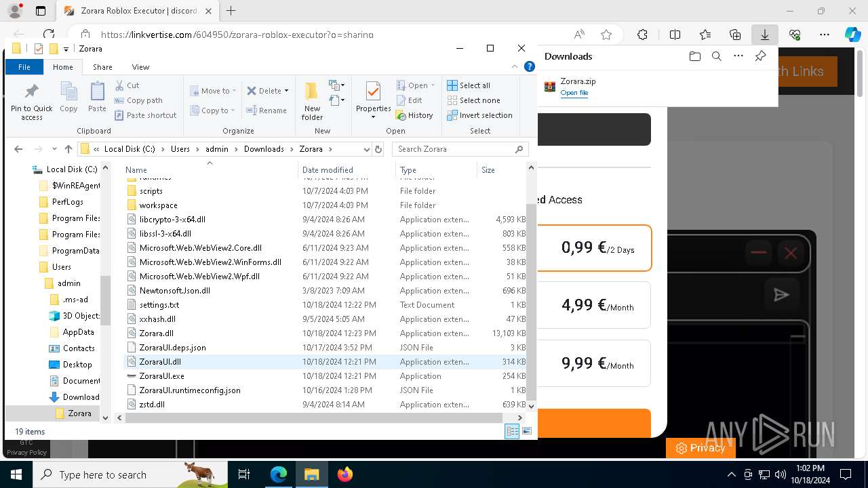Click the Search Zorara input field
This screenshot has width=868, height=488.
(462, 149)
